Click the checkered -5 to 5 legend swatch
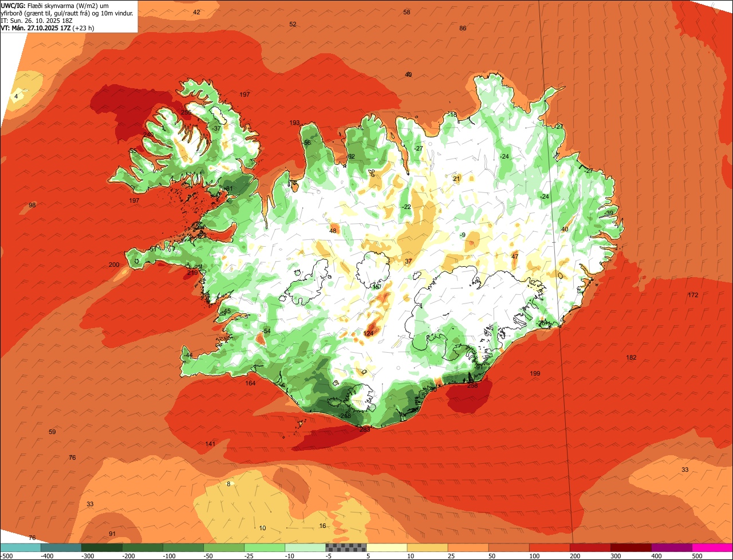The height and width of the screenshot is (560, 733). [346, 547]
